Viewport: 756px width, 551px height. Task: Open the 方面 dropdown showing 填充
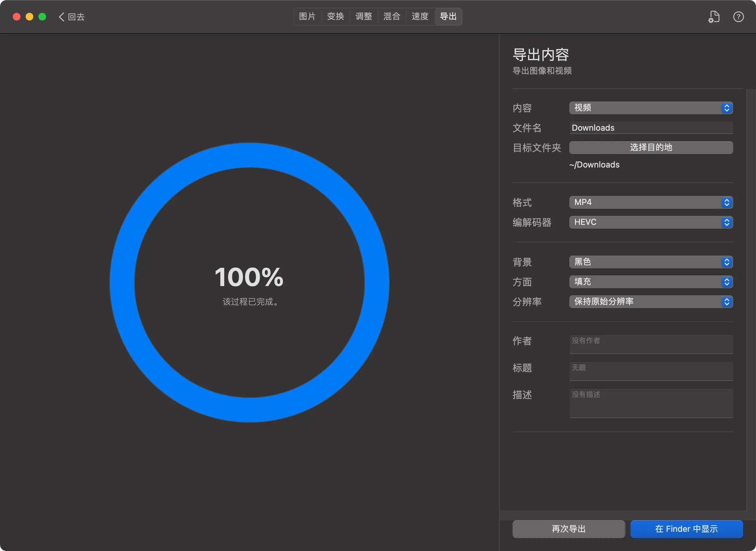coord(651,282)
